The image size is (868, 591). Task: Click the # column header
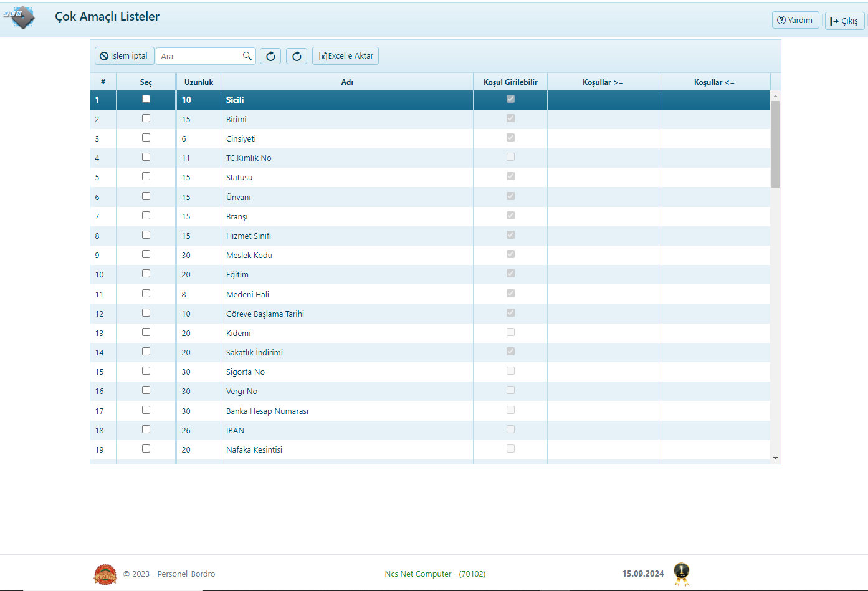tap(103, 82)
